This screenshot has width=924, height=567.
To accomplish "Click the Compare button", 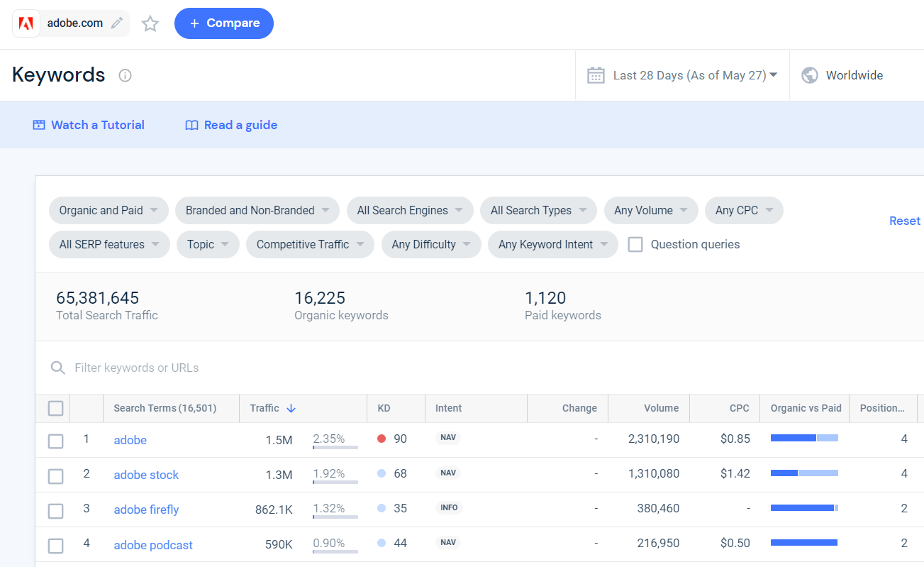I will click(x=224, y=23).
